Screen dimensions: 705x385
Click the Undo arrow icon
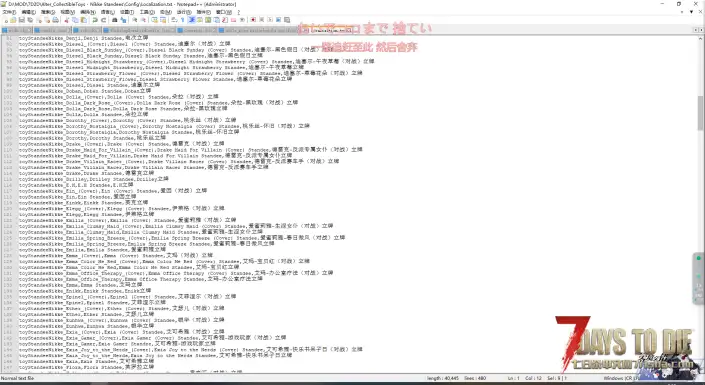point(94,20)
